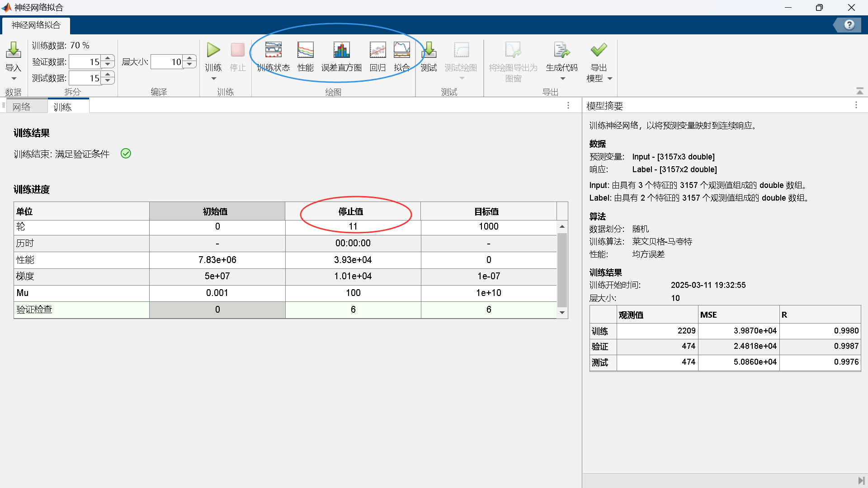Open the Regression (回归) plot icon
The image size is (868, 488).
point(377,50)
